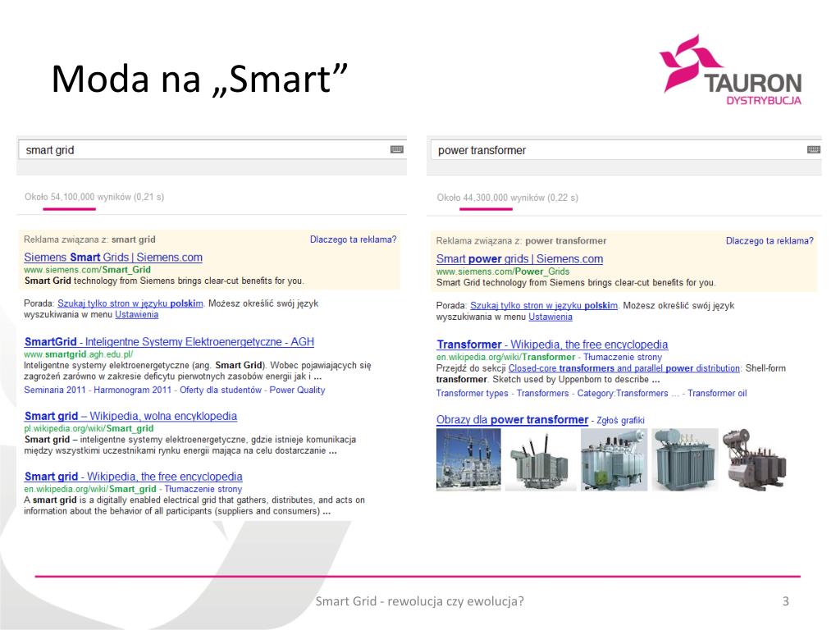
Task: Open 'Transformer - Wikipedia, the free encyclopedia' result
Action: 552,345
